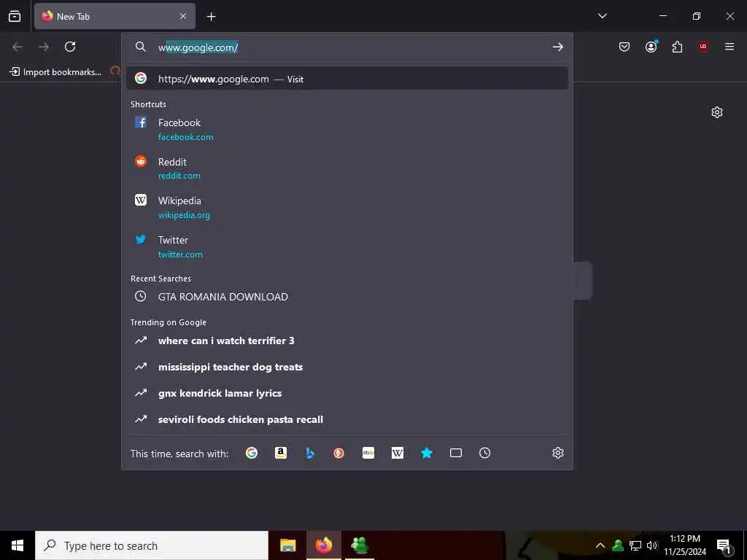The height and width of the screenshot is (560, 747).
Task: Select recent search GTA ROMANIA DOWNLOAD
Action: tap(347, 296)
